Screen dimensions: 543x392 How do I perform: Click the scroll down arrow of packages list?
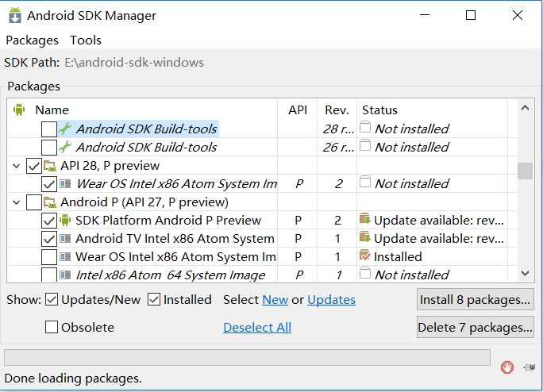525,274
